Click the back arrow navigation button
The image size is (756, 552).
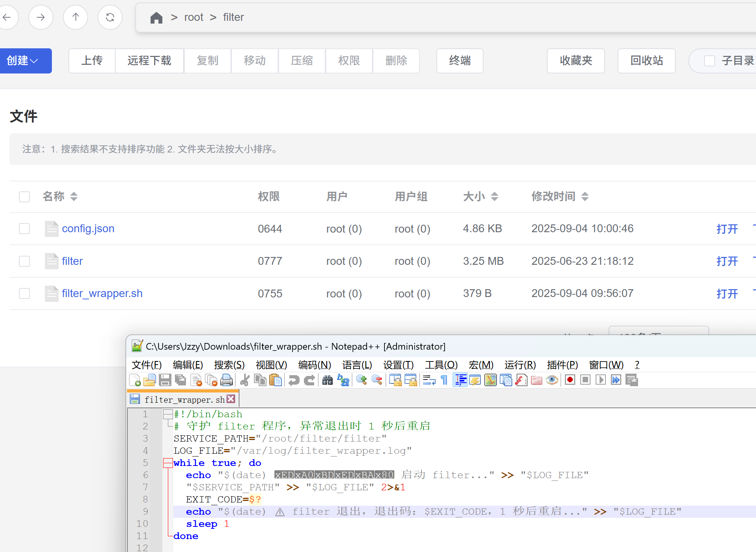coord(6,17)
